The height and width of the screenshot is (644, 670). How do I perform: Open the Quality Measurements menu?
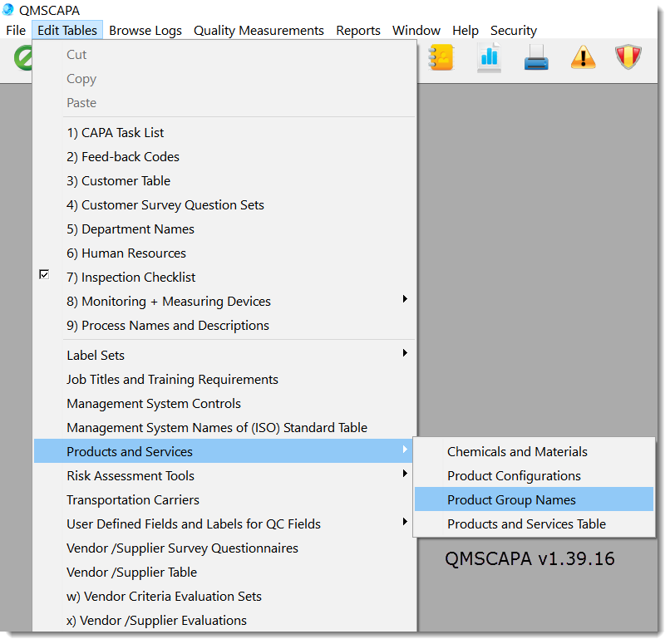[x=259, y=30]
